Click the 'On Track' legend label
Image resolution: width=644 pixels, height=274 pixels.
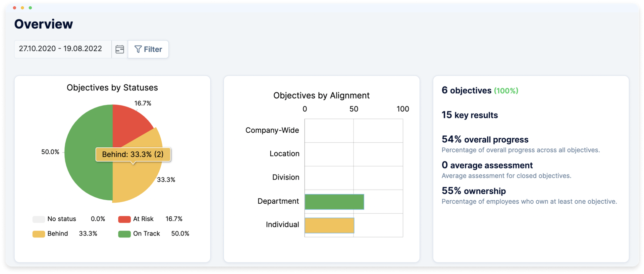click(147, 234)
